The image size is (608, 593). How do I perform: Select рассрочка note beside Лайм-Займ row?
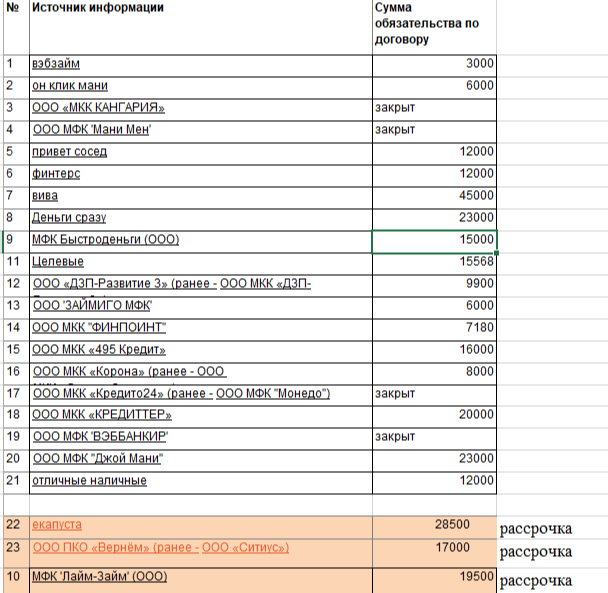[x=535, y=581]
